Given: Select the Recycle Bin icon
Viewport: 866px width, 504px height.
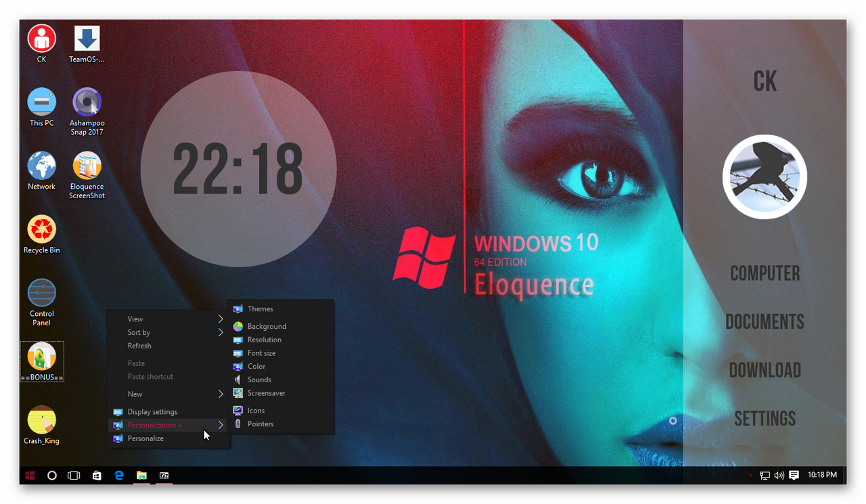Looking at the screenshot, I should (x=41, y=234).
